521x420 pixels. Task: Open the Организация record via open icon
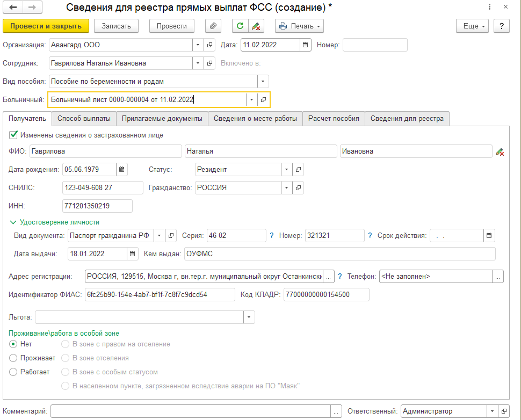(210, 45)
